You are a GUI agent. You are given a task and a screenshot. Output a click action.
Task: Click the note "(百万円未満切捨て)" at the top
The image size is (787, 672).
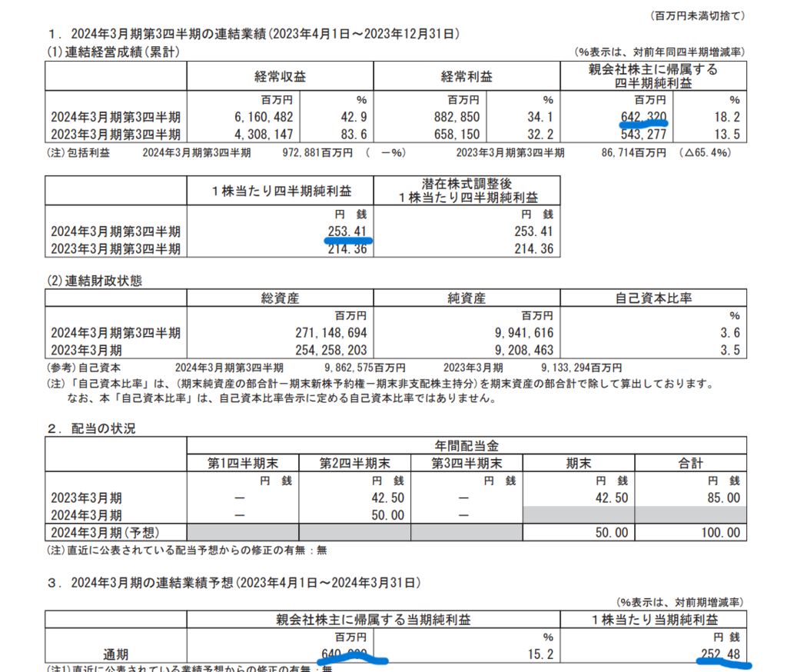[x=697, y=16]
